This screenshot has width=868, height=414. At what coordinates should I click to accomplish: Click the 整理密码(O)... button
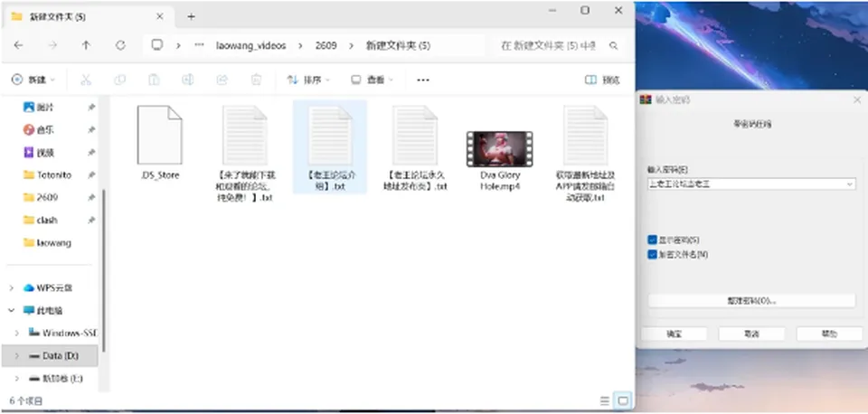tap(751, 300)
